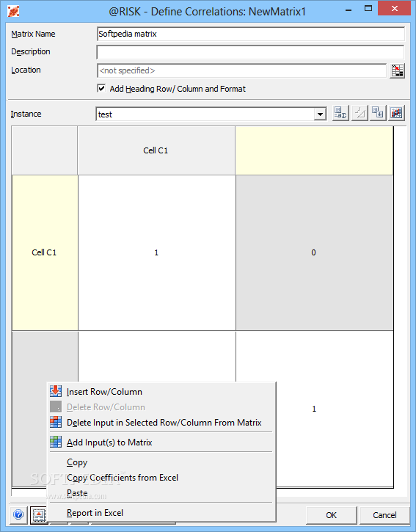
Task: Select Delete Input in Selected Row/Column From Matrix
Action: pyautogui.click(x=161, y=423)
